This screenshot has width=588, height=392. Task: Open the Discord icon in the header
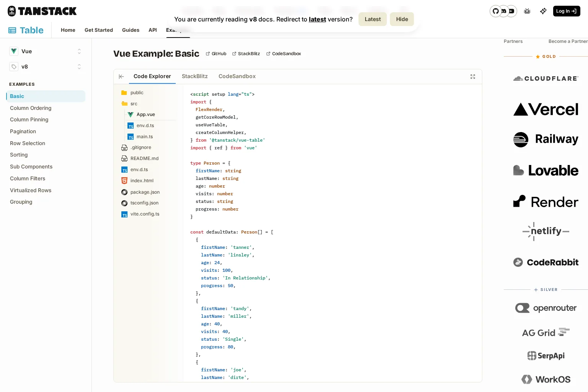tap(504, 11)
